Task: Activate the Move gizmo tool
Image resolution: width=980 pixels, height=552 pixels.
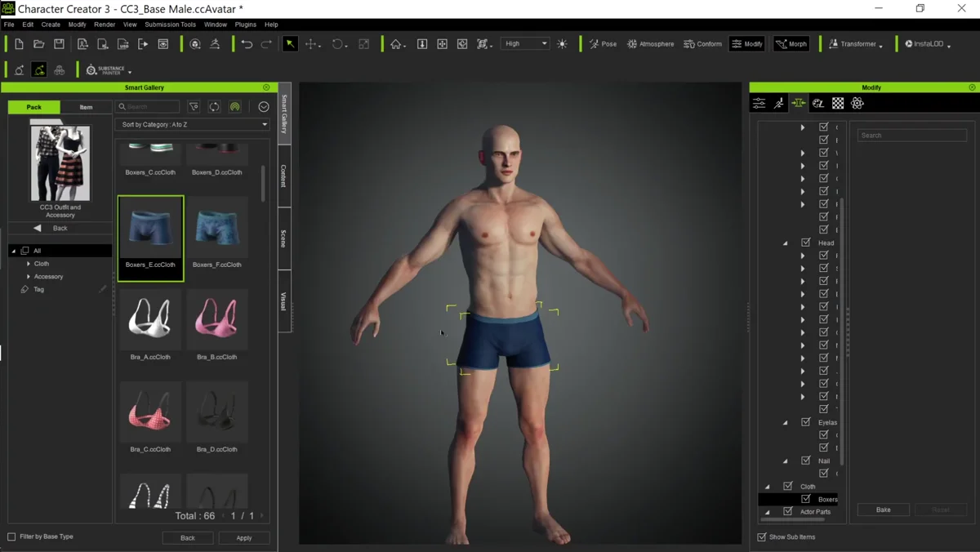Action: coord(312,44)
